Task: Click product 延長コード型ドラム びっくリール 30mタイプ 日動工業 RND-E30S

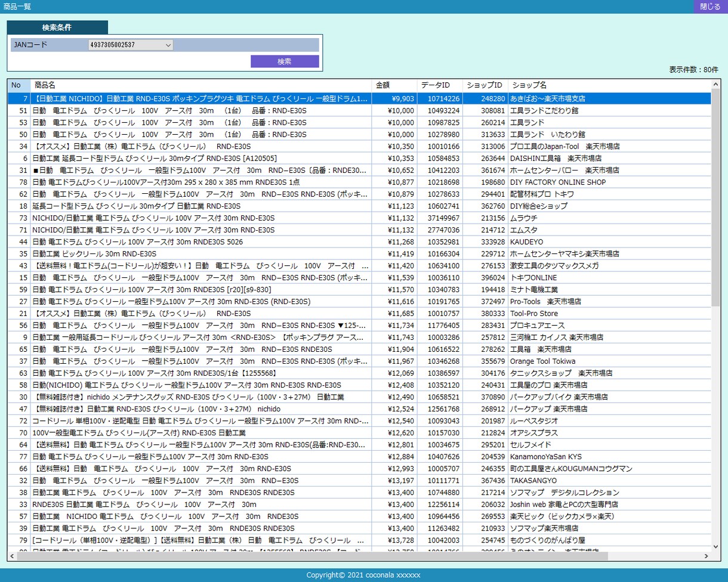Action: 136,206
